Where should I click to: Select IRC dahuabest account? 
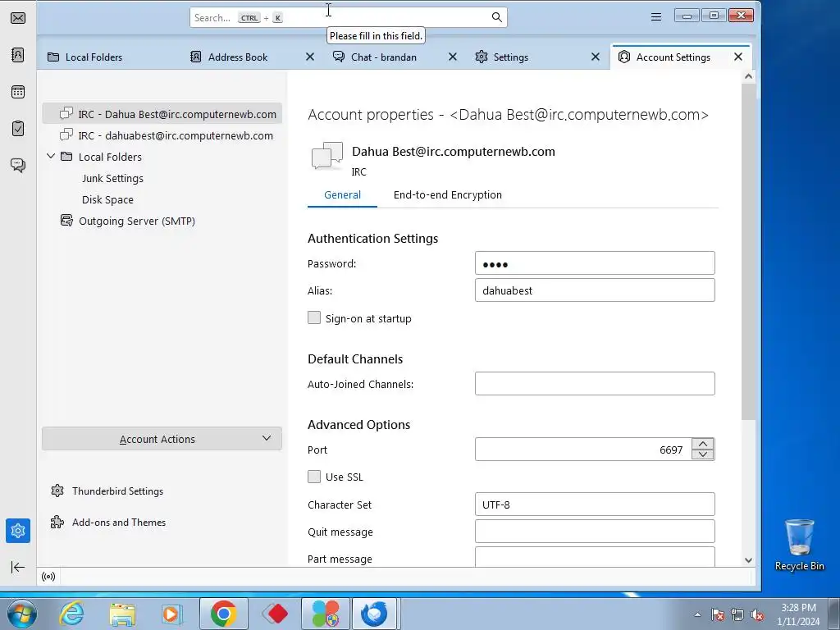point(162,135)
